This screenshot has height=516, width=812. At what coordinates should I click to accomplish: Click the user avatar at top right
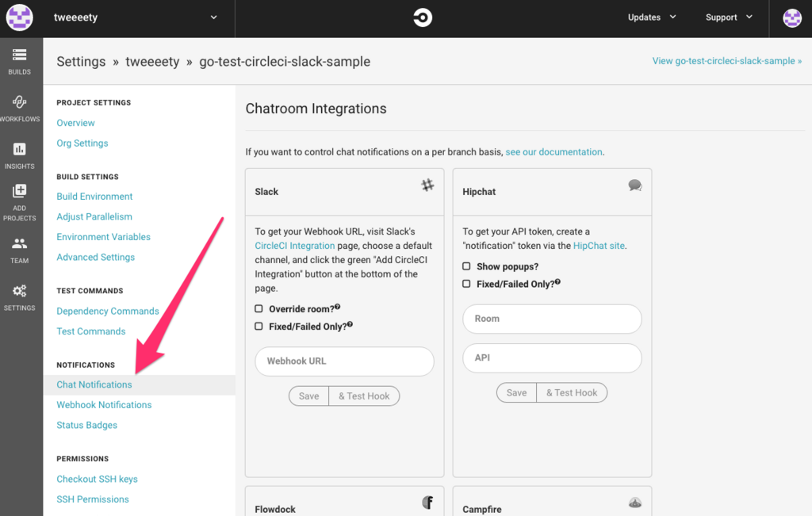(x=791, y=17)
